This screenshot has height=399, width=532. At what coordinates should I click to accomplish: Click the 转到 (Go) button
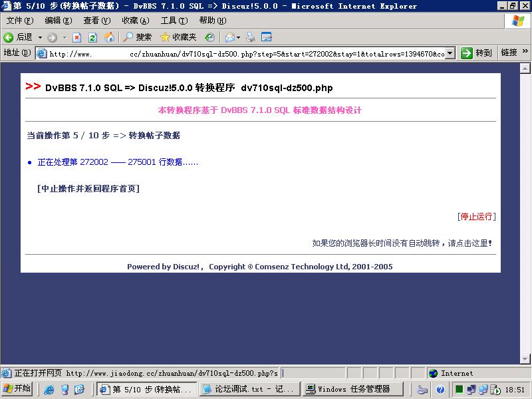point(476,53)
